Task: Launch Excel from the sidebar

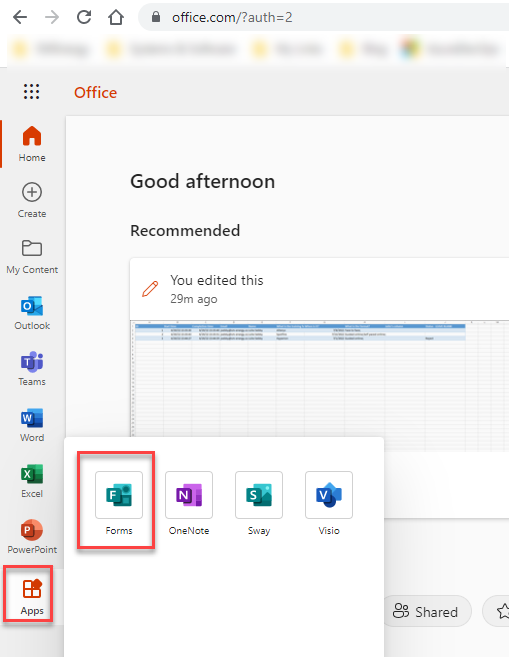Action: 32,481
